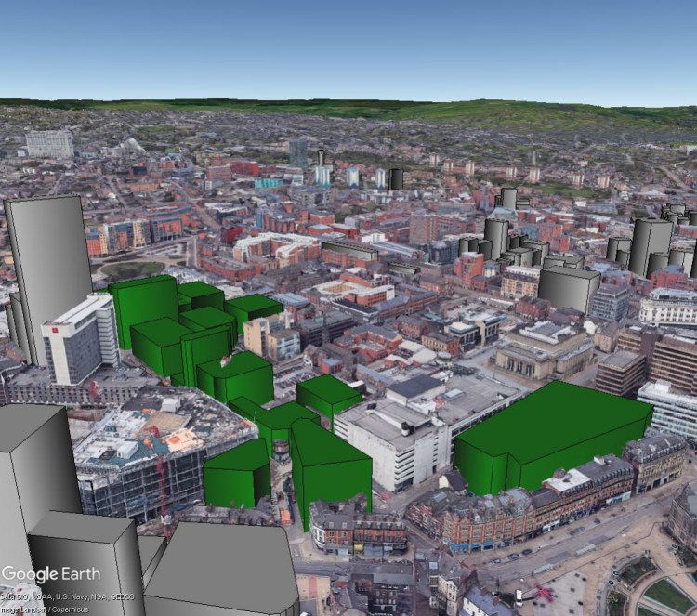Click the Google Earth logo watermark

(51, 574)
